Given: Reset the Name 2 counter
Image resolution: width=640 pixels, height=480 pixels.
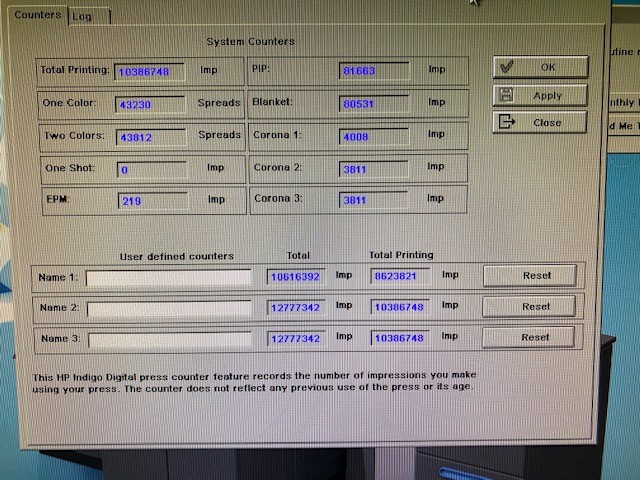Looking at the screenshot, I should pos(529,307).
